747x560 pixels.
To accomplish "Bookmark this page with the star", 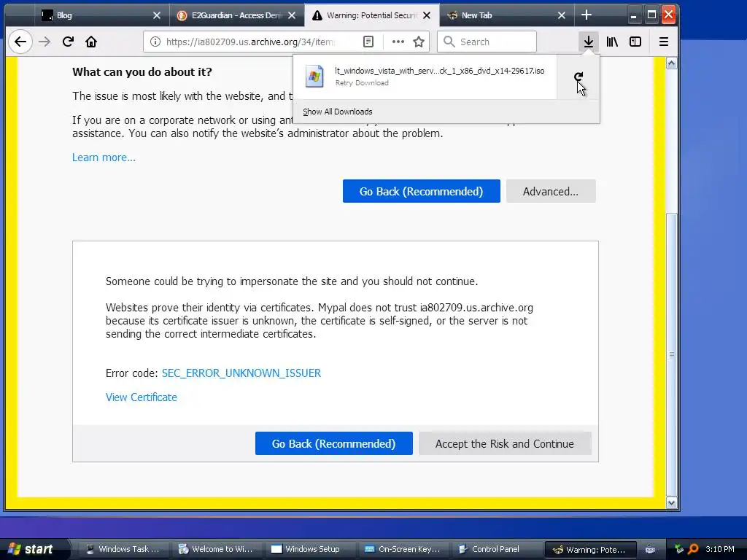I will (419, 42).
